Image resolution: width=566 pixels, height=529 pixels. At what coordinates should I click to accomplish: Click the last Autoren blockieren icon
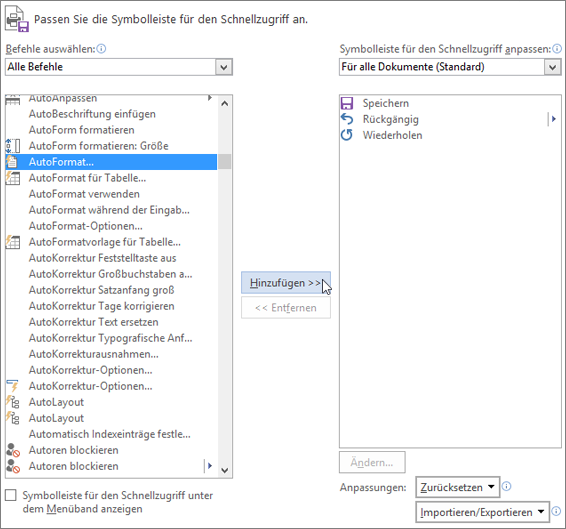13,466
